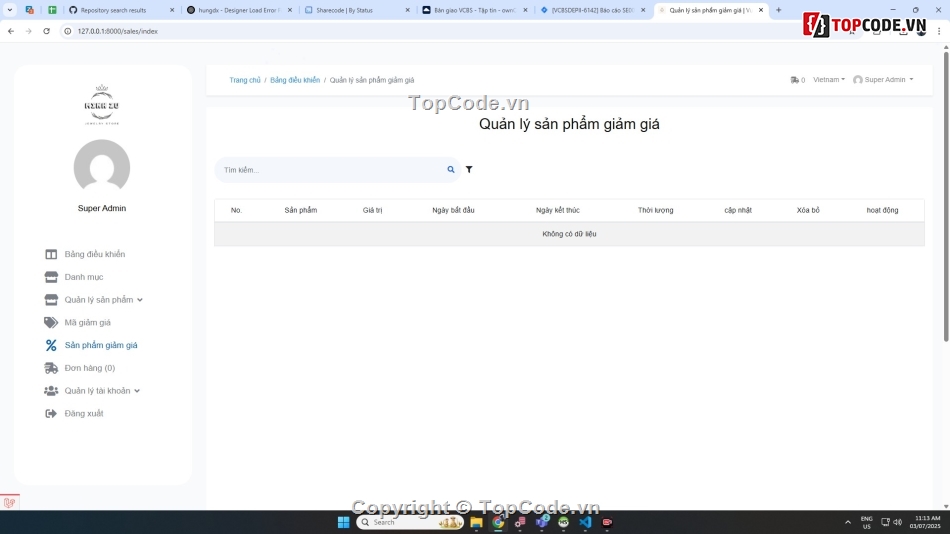
Task: Click the Super Admin profile avatar
Action: coord(102,167)
